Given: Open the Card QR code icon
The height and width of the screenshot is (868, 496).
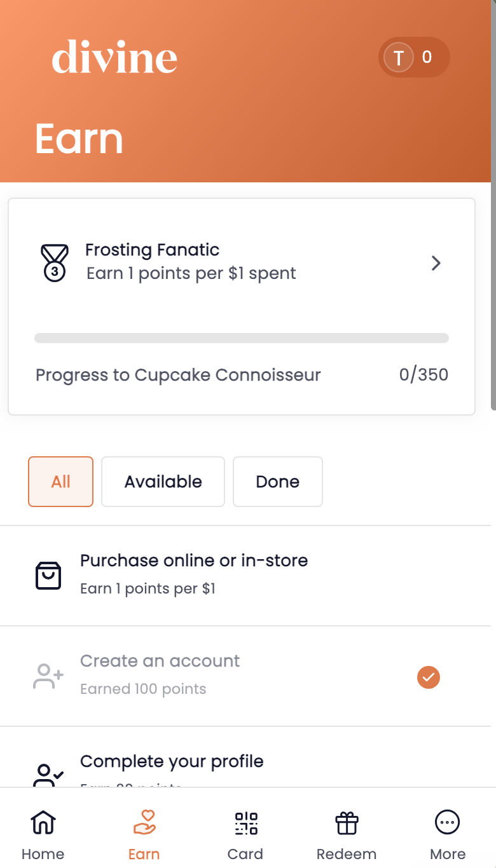Looking at the screenshot, I should coord(245,822).
